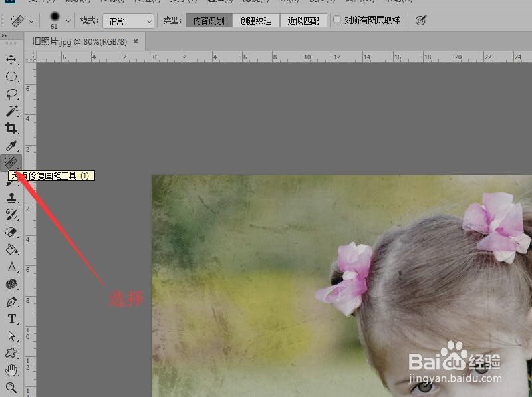Toggle the brush panel icon in options bar

pos(419,20)
